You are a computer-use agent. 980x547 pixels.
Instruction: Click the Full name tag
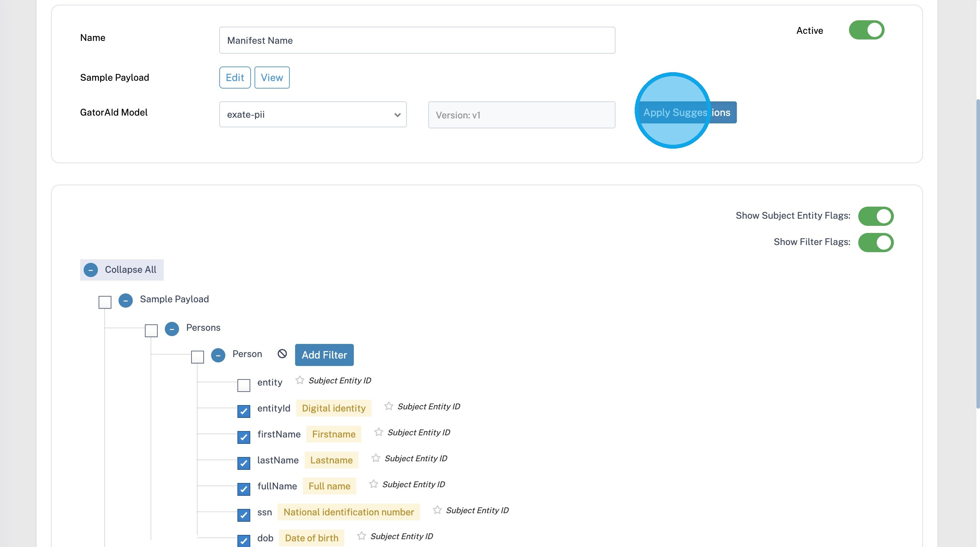tap(330, 486)
